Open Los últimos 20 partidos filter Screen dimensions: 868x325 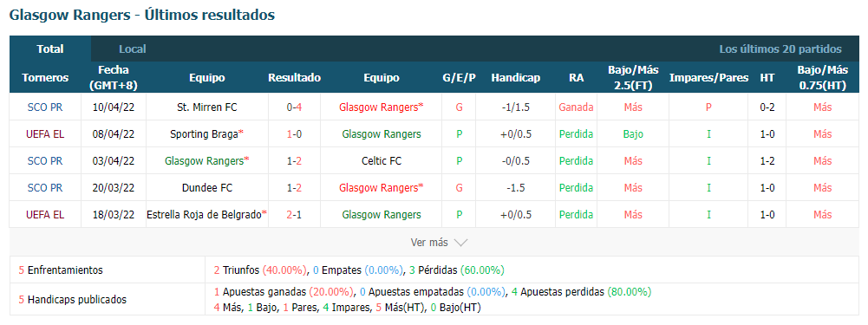[x=780, y=49]
